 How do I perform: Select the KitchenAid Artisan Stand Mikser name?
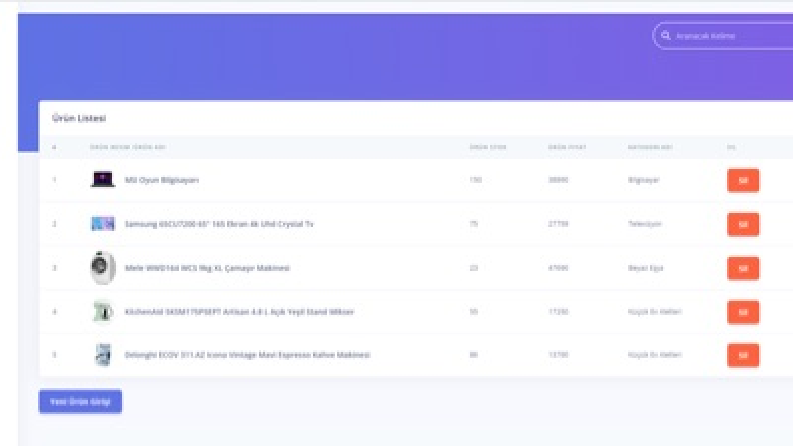coord(239,312)
